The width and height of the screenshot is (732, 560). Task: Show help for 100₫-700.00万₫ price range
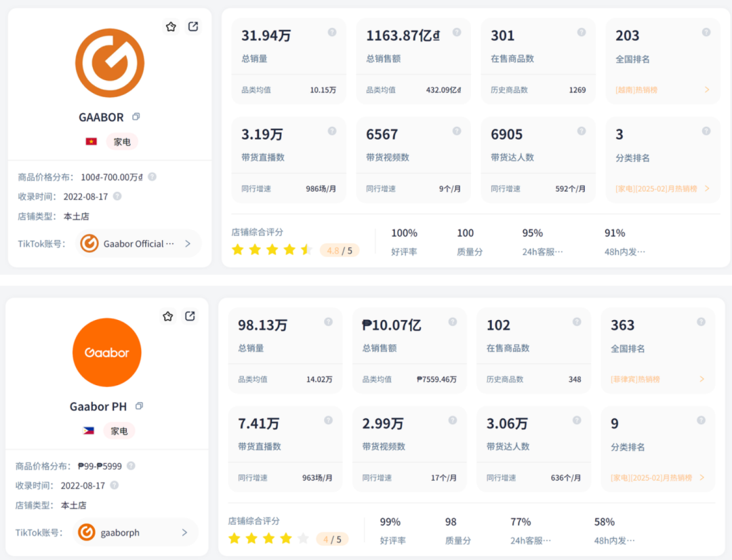(x=152, y=176)
